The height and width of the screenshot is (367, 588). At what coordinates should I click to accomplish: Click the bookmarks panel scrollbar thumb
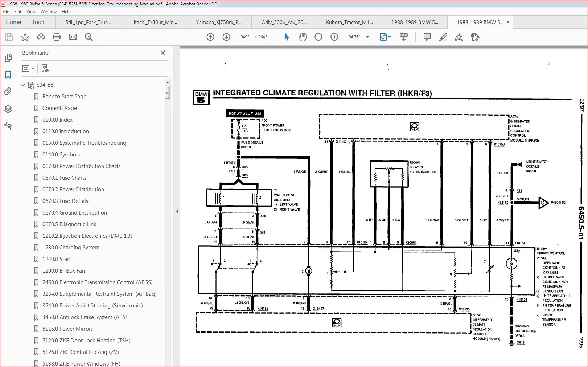pyautogui.click(x=168, y=92)
